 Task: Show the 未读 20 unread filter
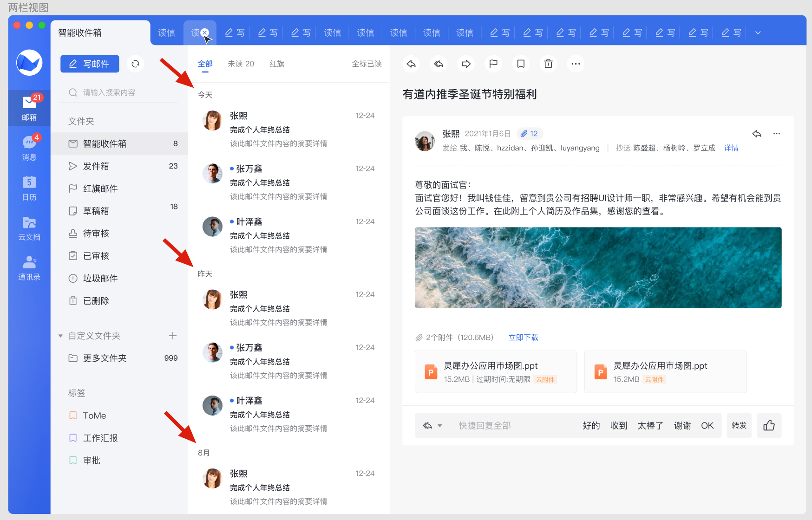click(241, 64)
